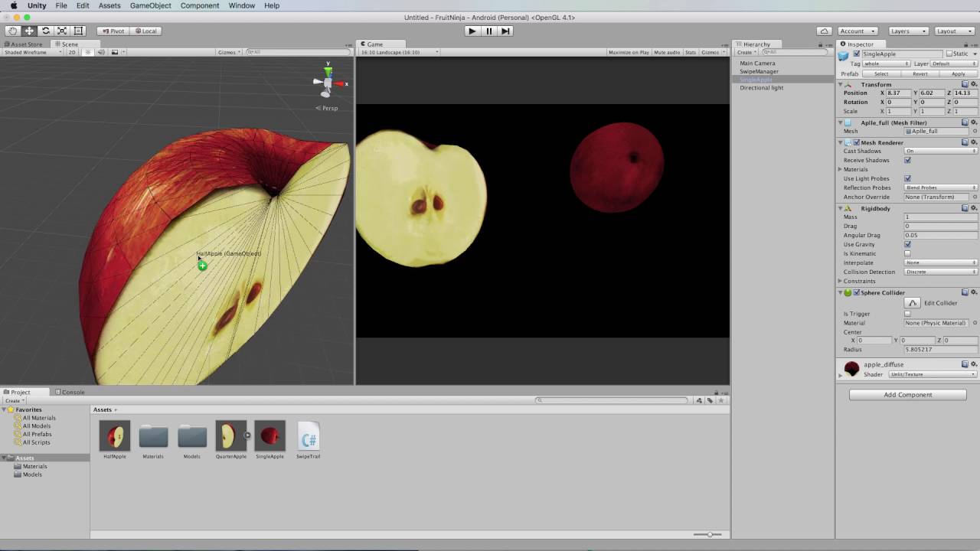
Task: Open the Account dropdown
Action: 857,31
